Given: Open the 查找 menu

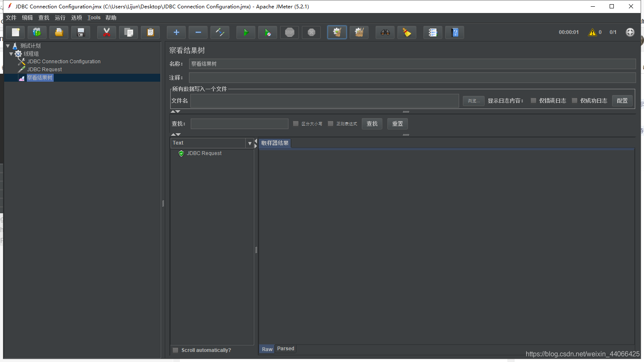Looking at the screenshot, I should pyautogui.click(x=44, y=18).
